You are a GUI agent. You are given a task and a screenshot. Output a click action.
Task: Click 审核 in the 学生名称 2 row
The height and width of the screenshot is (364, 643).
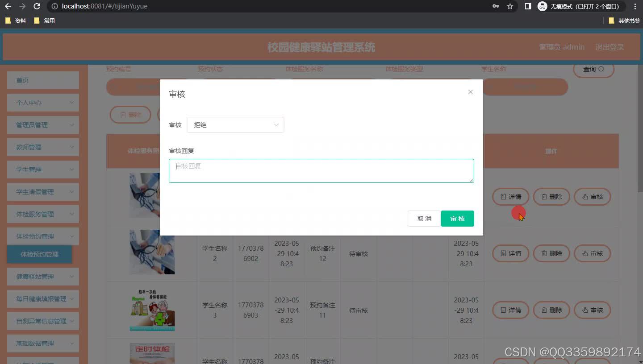[x=593, y=253]
